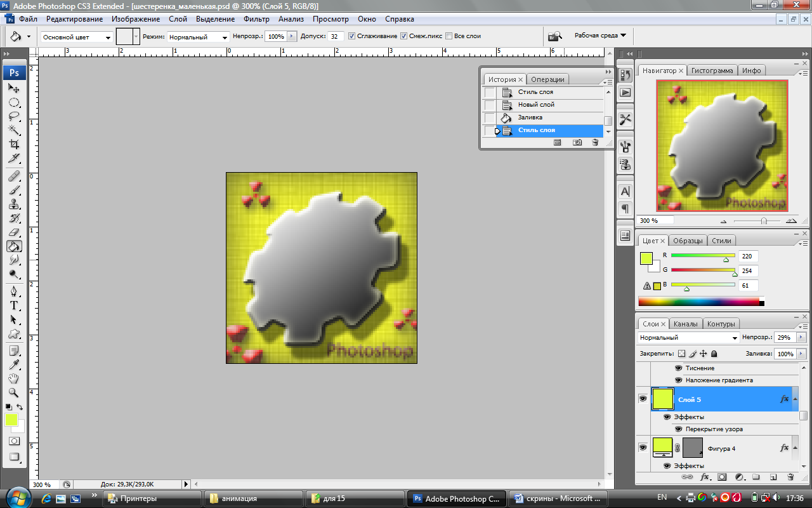This screenshot has width=812, height=508.
Task: Hide Перекрытие узора effect
Action: [678, 429]
